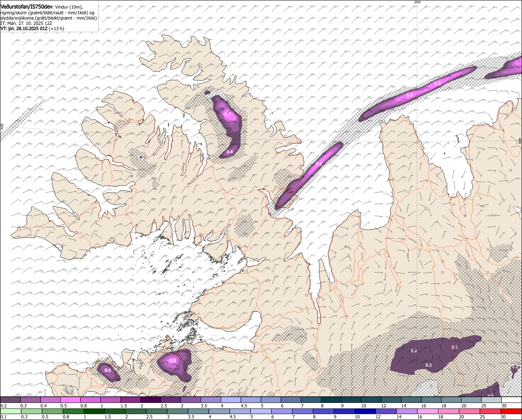Click the 'IT: Mán. 27. 10. 2025 12Z' line
The width and height of the screenshot is (522, 420).
(26, 23)
